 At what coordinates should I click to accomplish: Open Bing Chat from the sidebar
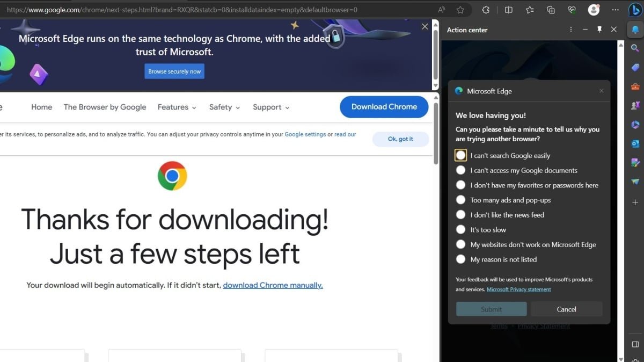pos(635,9)
